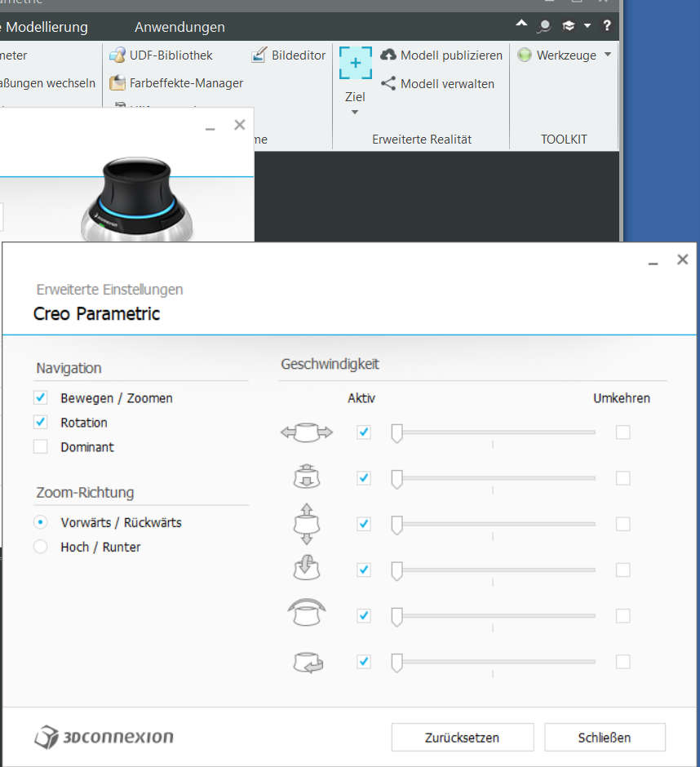Open the Bildeditor
700x767 pixels.
(x=288, y=55)
